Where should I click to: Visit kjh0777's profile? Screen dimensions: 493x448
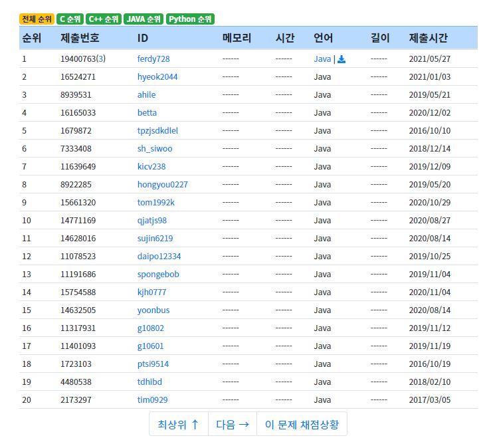(x=151, y=292)
